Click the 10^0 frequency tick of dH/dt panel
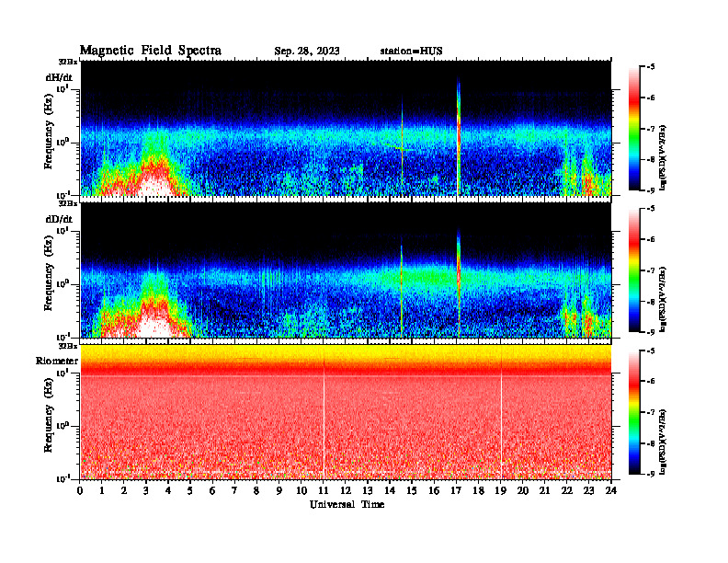This screenshot has width=728, height=563. [63, 142]
